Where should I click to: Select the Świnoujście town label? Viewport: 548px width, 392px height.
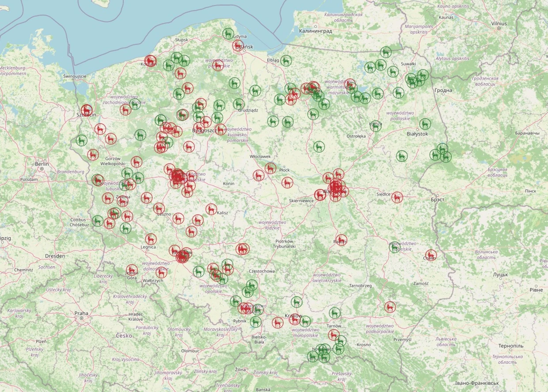tap(75, 76)
